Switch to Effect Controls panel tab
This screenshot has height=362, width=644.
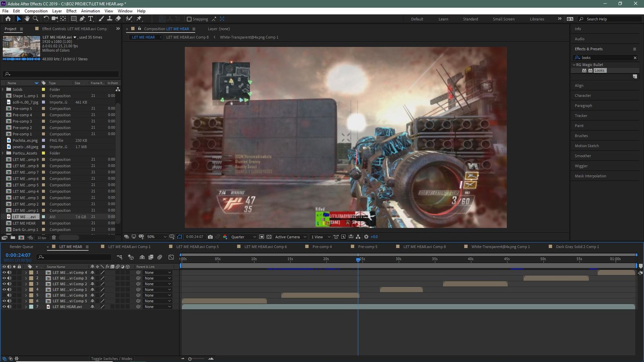pos(74,29)
